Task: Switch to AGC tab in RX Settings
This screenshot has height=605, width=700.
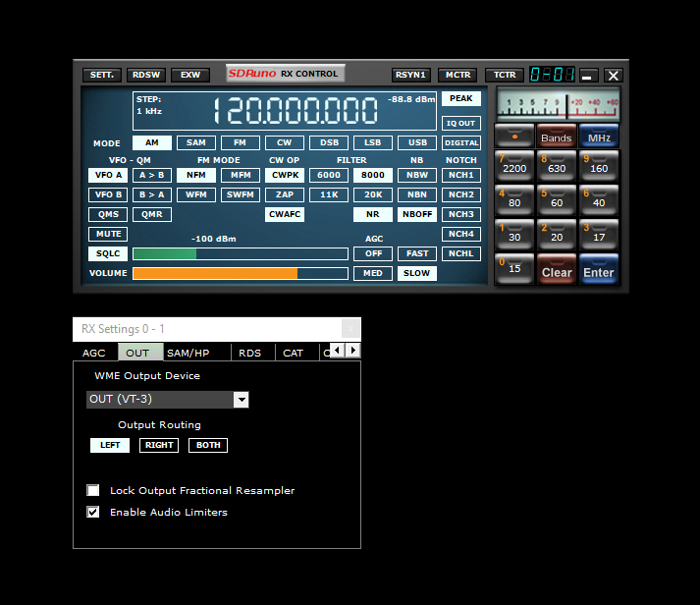Action: click(93, 353)
